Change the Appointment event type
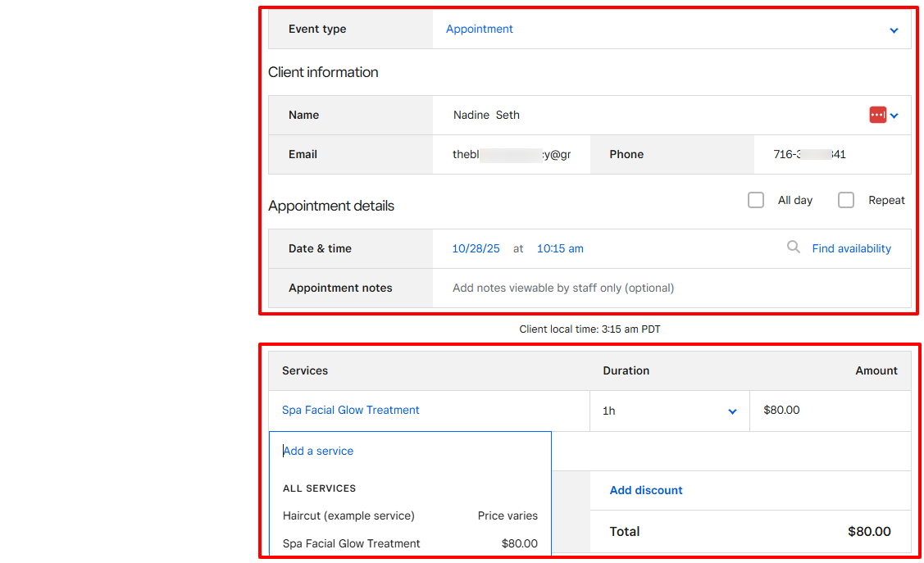The height and width of the screenshot is (563, 924). point(479,29)
